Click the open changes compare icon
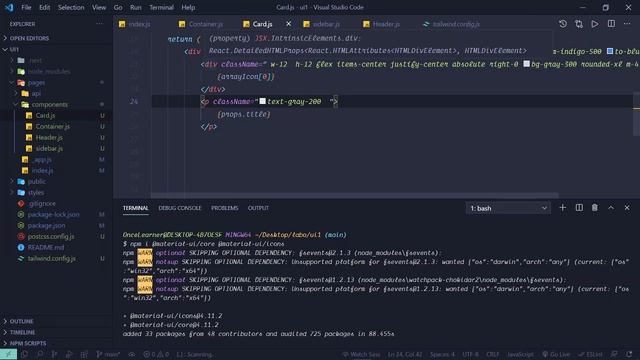 (x=579, y=24)
